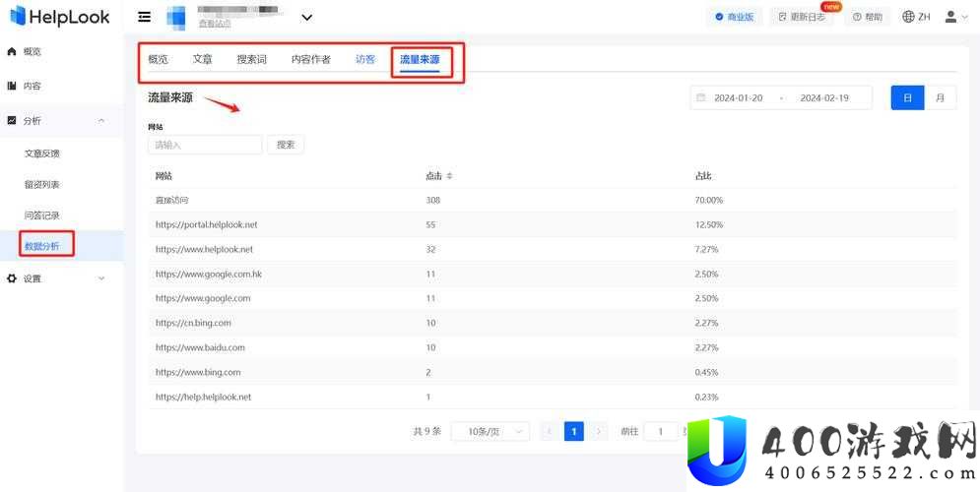The image size is (980, 492).
Task: Click the 搜索 button
Action: [x=286, y=145]
